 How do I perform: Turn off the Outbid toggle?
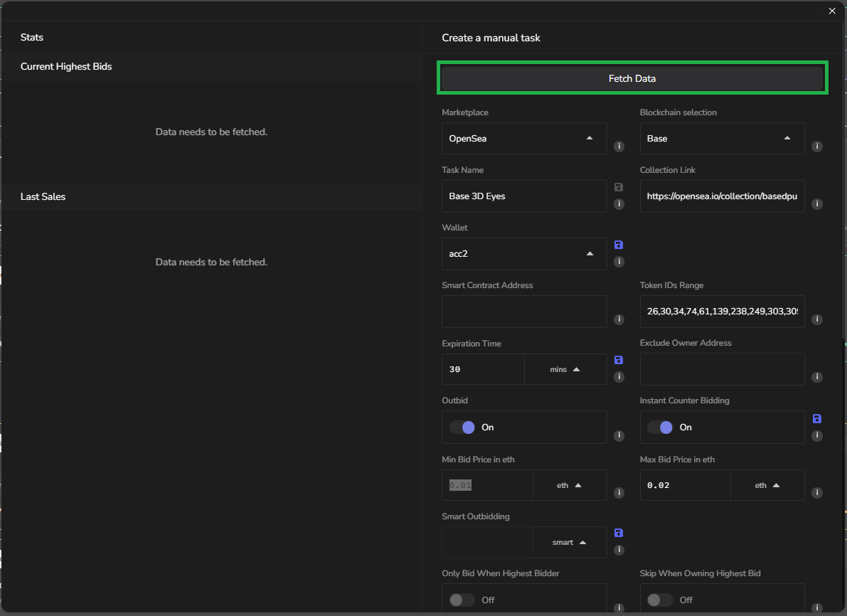pyautogui.click(x=463, y=428)
